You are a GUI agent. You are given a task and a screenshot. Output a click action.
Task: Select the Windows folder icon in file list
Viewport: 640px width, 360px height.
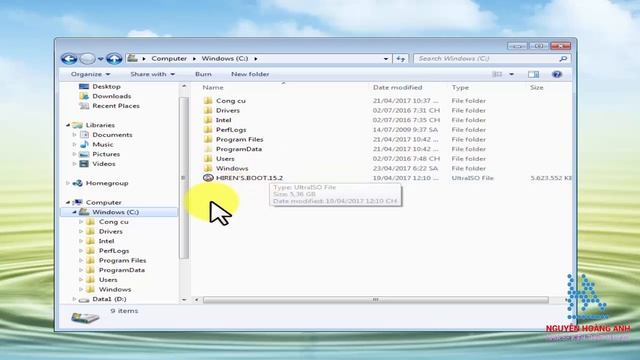[208, 169]
